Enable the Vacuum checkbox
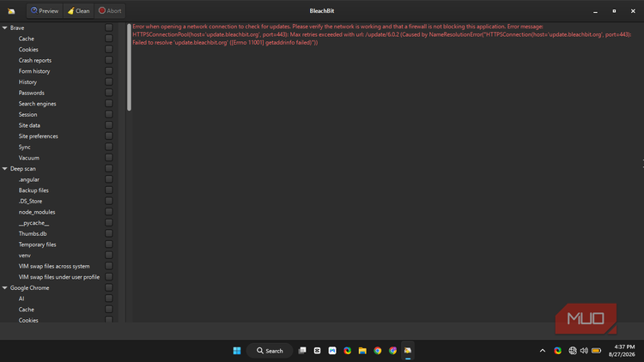This screenshot has width=644, height=362. 109,158
